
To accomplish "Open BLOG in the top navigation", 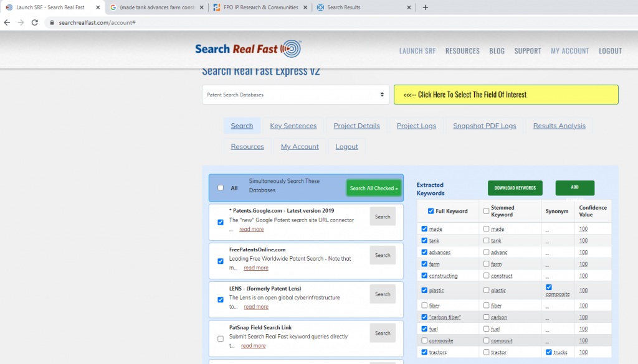I will [497, 51].
